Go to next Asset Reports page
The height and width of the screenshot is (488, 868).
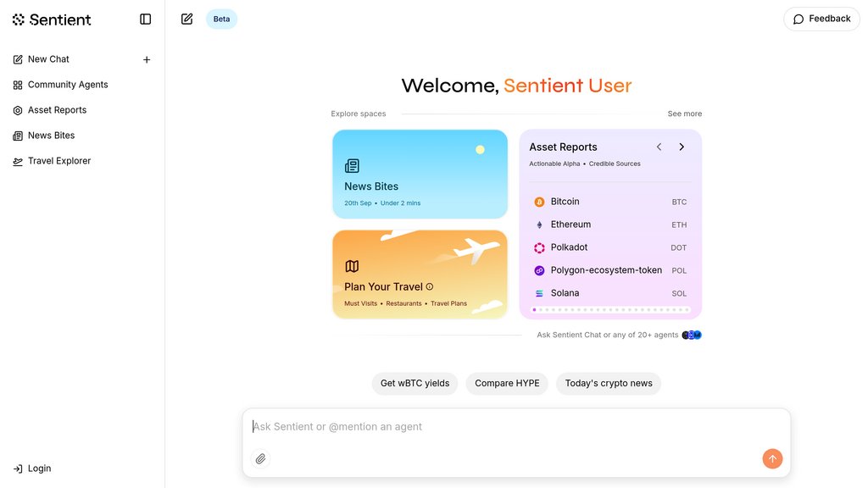[x=682, y=147]
